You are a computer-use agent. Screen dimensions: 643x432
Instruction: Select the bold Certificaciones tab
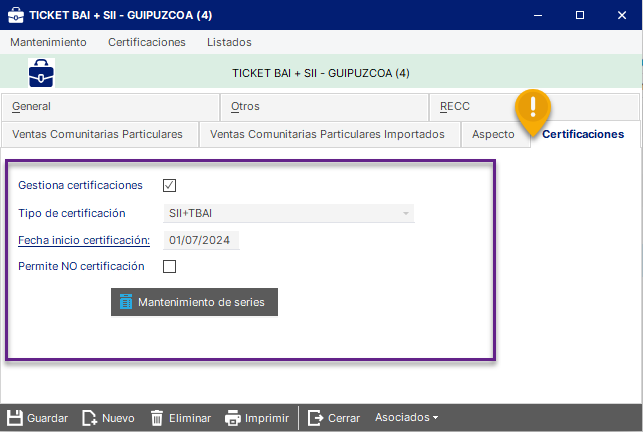coord(585,134)
